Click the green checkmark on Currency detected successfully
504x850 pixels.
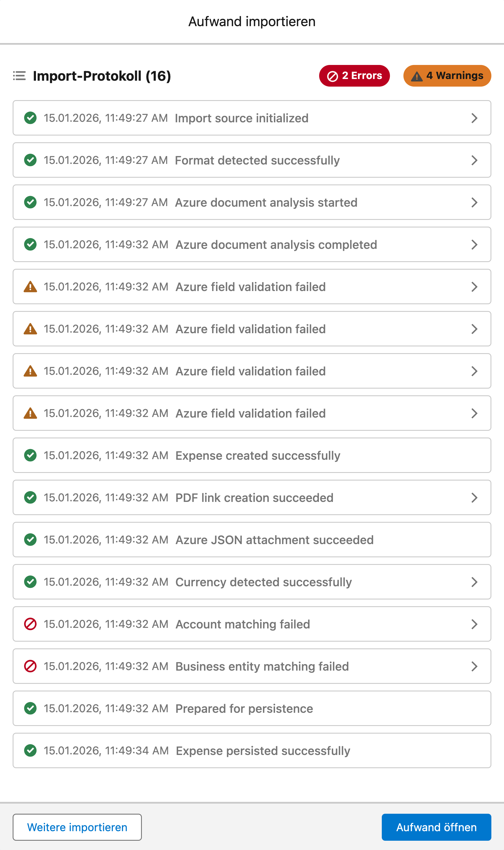[30, 582]
